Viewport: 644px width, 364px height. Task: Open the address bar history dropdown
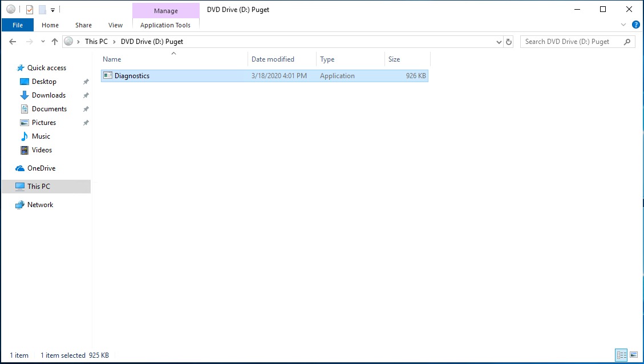(x=499, y=42)
